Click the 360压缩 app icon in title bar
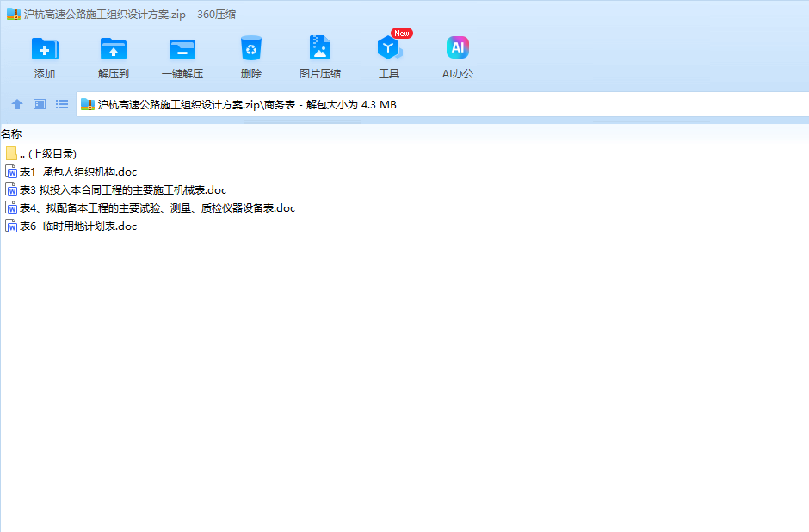 [x=14, y=14]
